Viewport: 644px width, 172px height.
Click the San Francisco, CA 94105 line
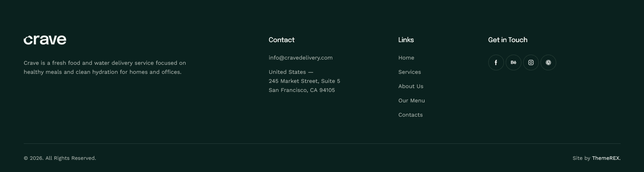tap(302, 90)
